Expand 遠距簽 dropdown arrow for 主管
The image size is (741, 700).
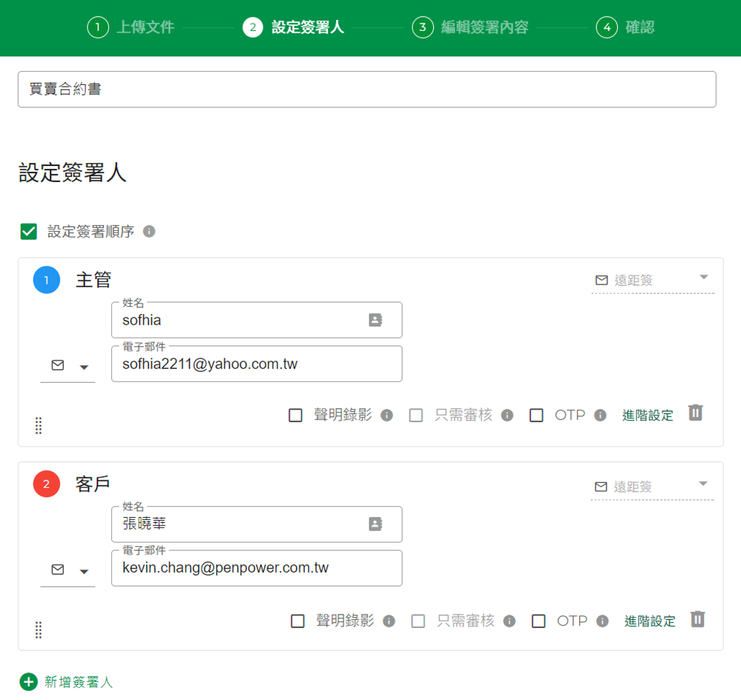coord(704,277)
